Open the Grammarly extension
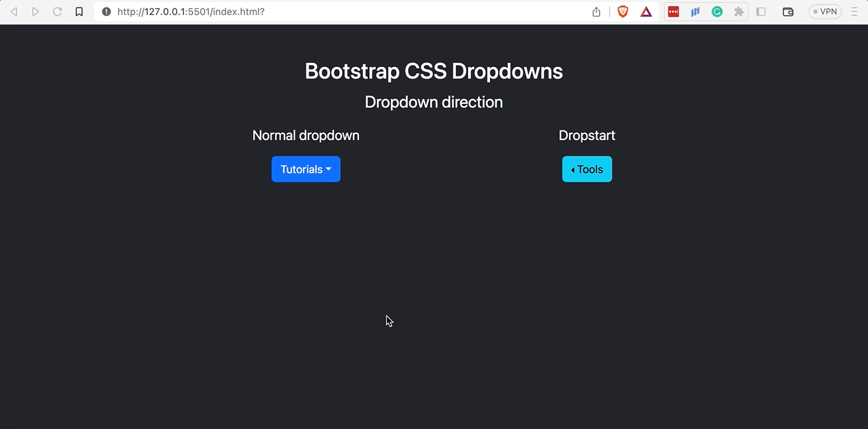Screen dimensions: 868x429 tap(717, 12)
